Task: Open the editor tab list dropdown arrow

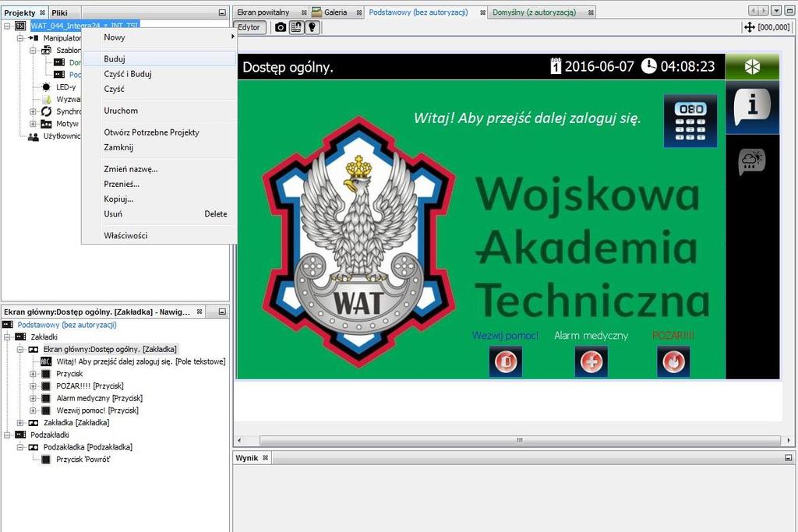Action: [776, 11]
